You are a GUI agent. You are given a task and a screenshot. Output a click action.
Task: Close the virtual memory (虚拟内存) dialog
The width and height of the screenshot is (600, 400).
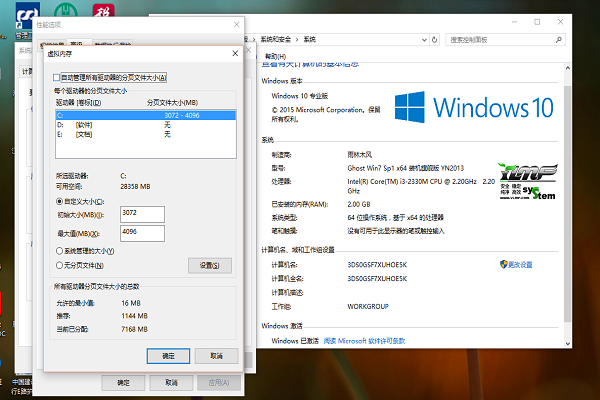click(x=235, y=54)
